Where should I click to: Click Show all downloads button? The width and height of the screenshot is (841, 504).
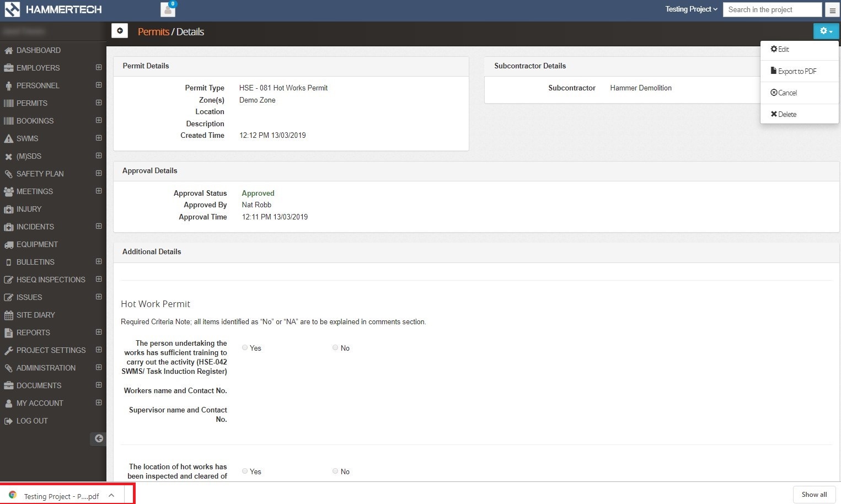814,494
